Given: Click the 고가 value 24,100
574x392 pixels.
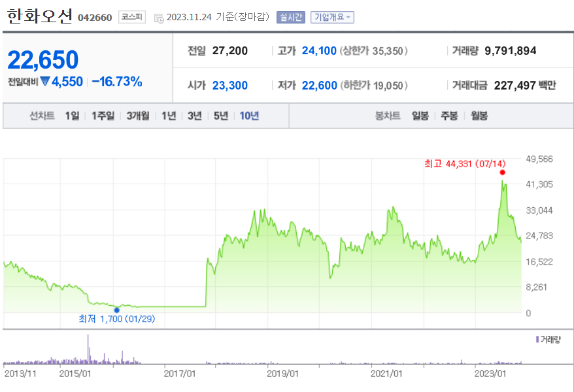Looking at the screenshot, I should [319, 50].
